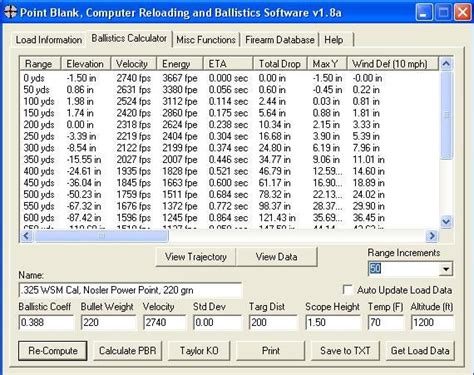Click the horizontal scrollbar thumb

[x=101, y=236]
